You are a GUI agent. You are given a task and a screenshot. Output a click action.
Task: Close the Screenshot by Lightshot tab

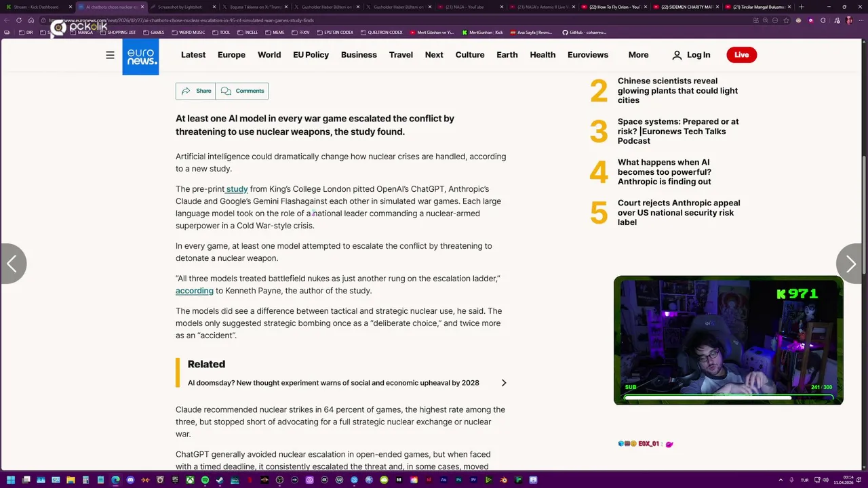(x=214, y=7)
